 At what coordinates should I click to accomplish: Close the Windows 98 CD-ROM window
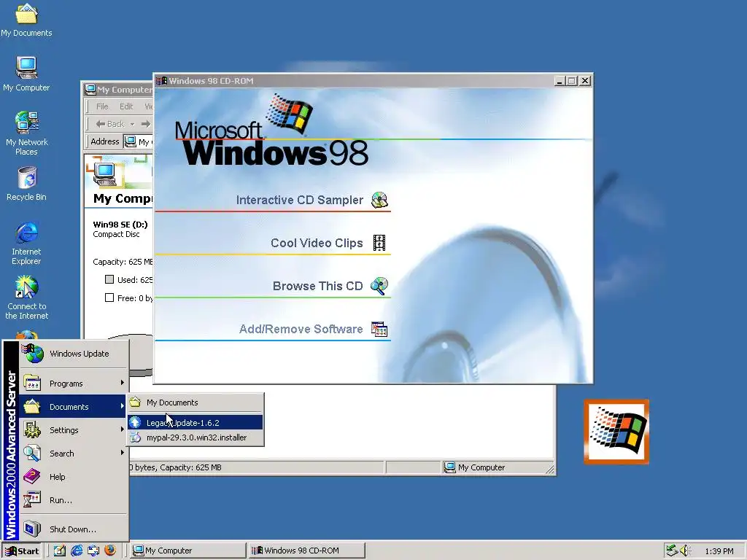tap(585, 81)
